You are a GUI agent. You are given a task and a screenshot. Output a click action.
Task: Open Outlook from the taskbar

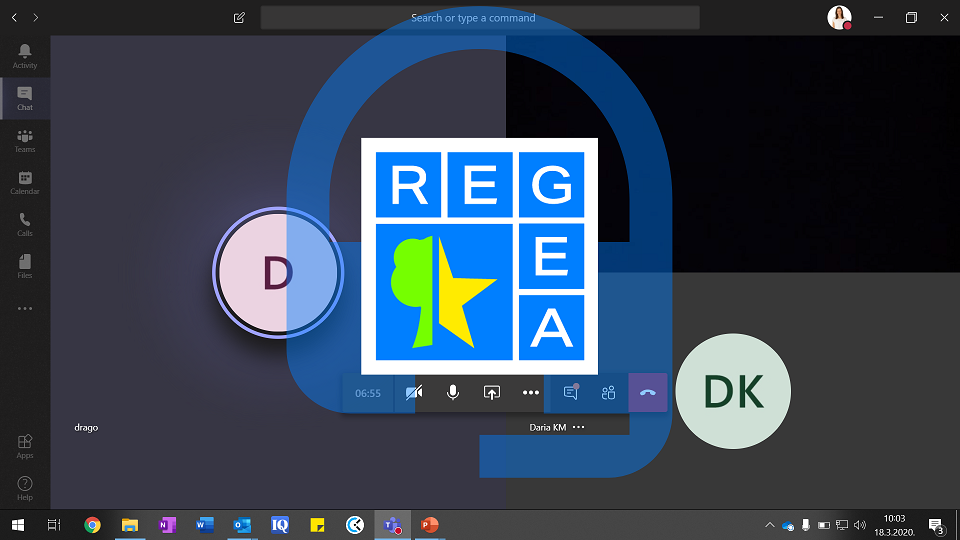point(242,525)
